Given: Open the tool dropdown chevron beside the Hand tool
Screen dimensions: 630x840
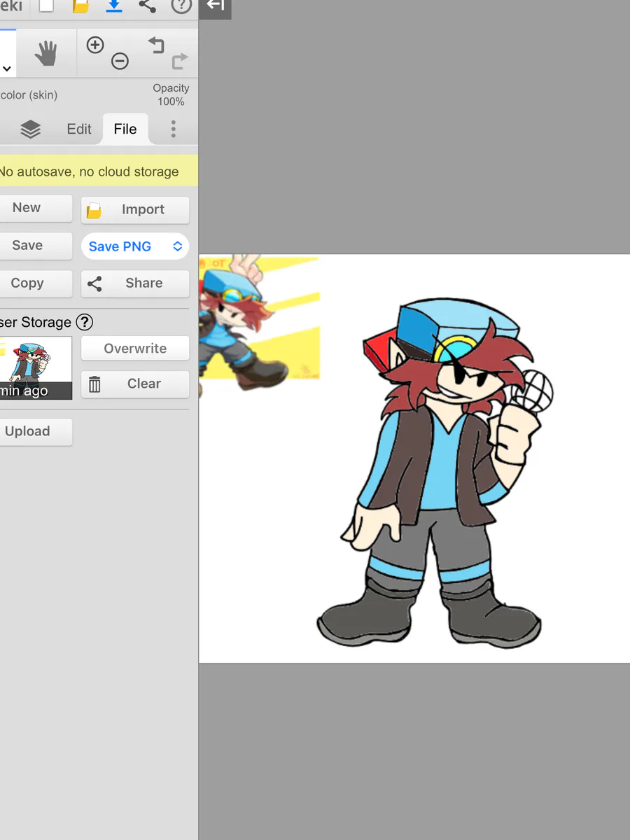Looking at the screenshot, I should point(7,69).
